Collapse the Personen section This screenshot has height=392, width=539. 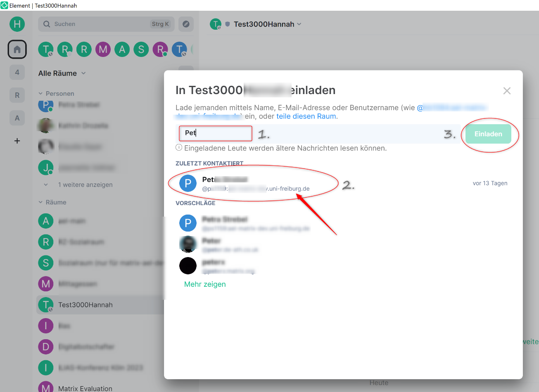click(56, 94)
